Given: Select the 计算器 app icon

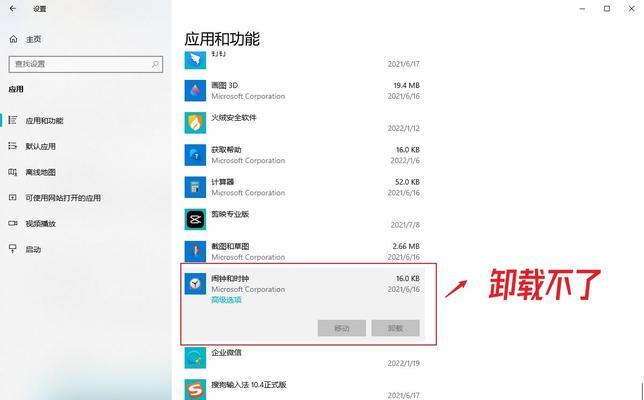Looking at the screenshot, I should tap(195, 187).
